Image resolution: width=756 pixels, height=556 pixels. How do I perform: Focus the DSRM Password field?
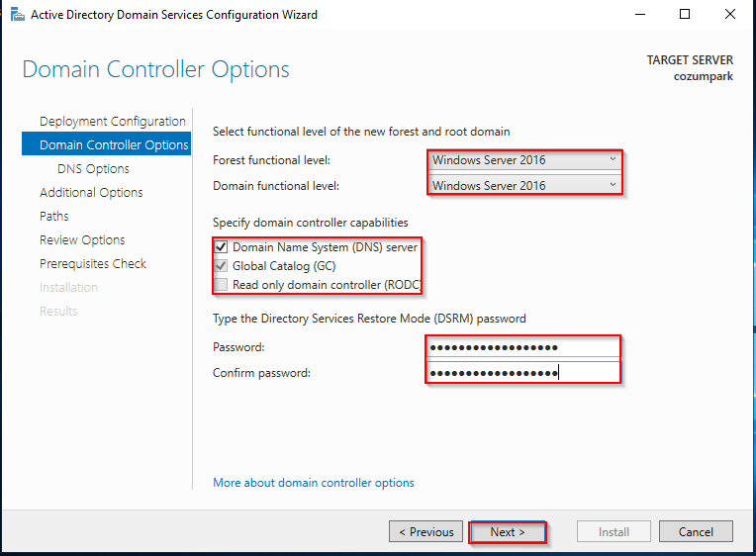(x=523, y=347)
